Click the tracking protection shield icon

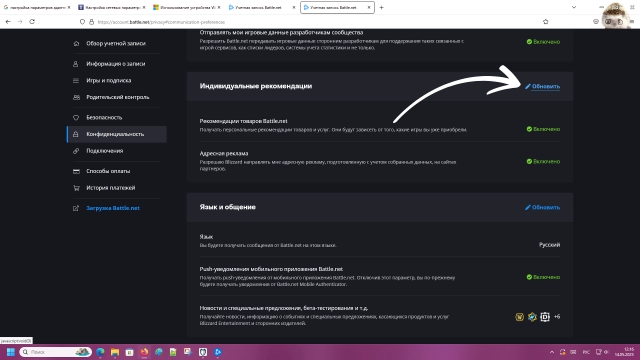pyautogui.click(x=82, y=22)
